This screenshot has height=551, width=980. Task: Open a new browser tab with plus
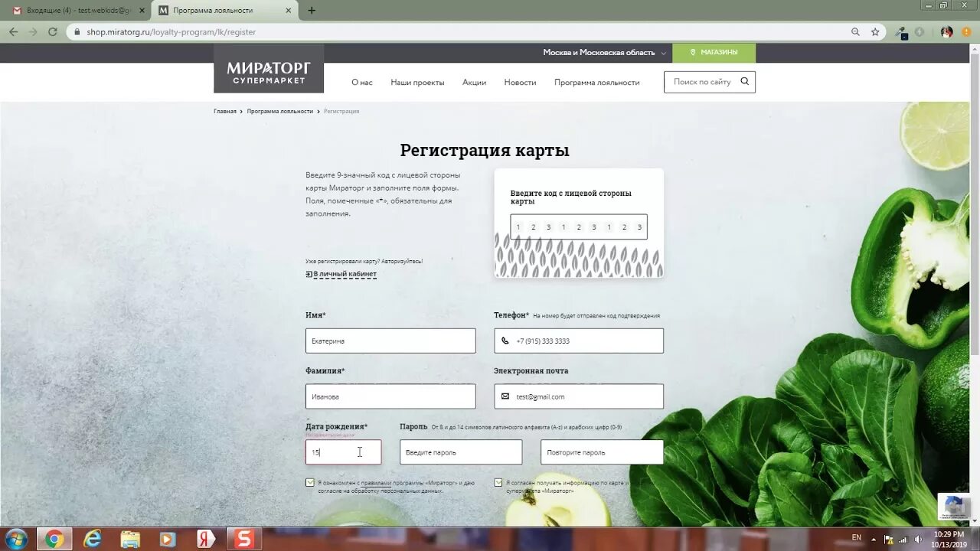tap(311, 11)
